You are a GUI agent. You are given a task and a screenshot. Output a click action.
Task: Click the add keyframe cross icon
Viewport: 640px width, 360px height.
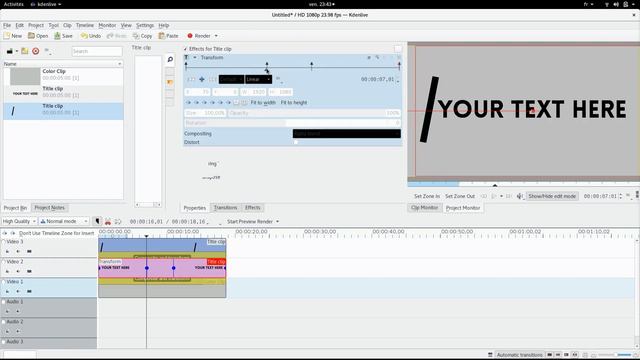pyautogui.click(x=202, y=79)
